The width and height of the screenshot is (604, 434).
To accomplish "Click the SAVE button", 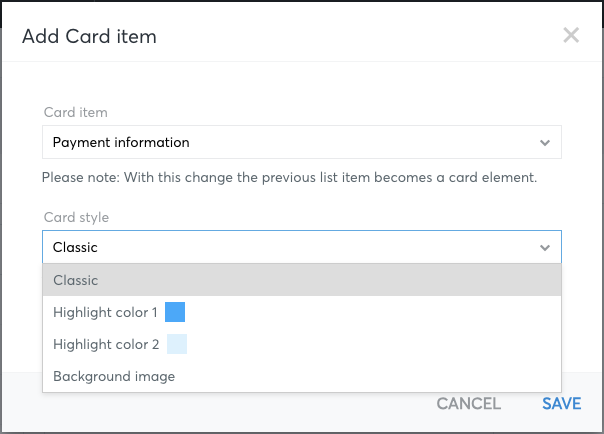I will (x=562, y=404).
